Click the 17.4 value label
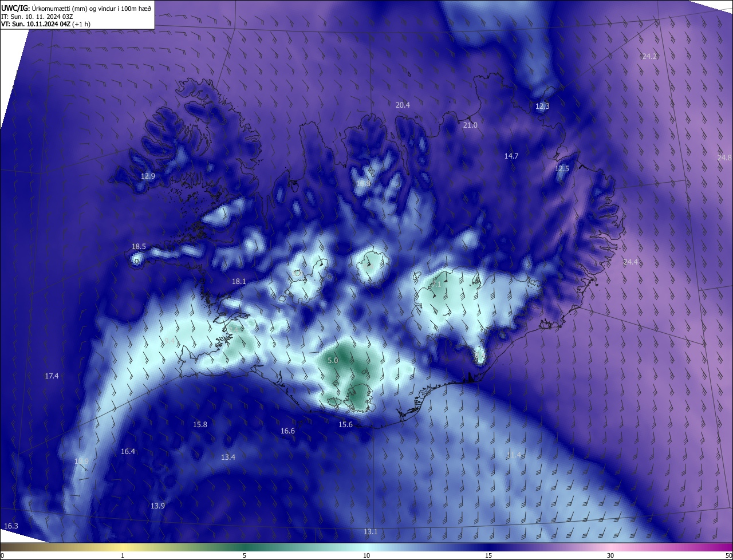The width and height of the screenshot is (733, 560). coord(52,376)
